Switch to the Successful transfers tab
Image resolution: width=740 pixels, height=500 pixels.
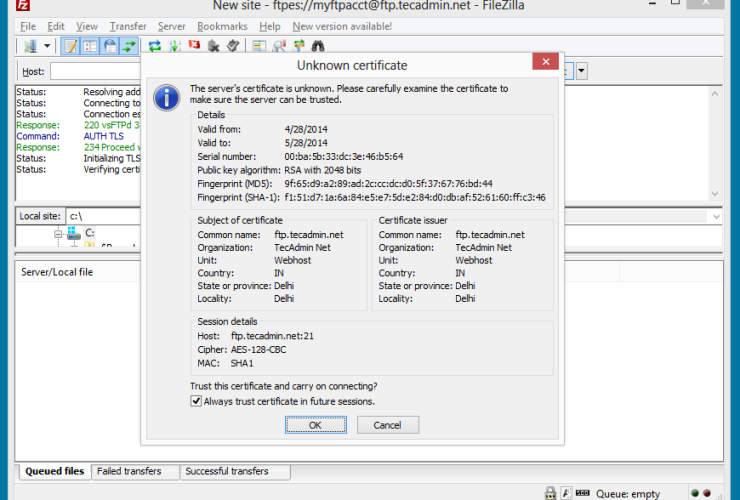(x=227, y=471)
